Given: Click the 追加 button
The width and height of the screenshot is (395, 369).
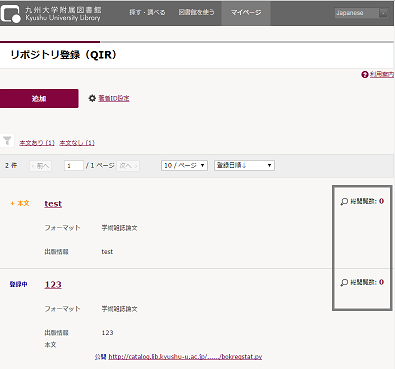Looking at the screenshot, I should pyautogui.click(x=39, y=98).
